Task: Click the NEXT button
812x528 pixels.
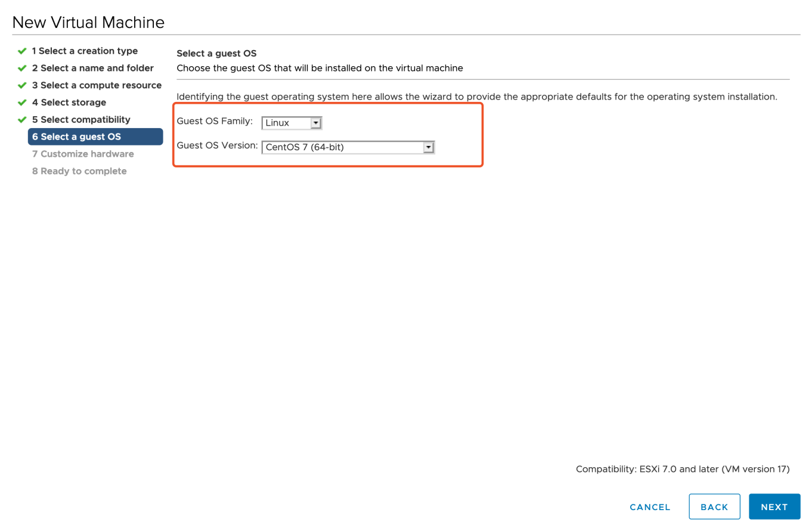Action: point(774,507)
